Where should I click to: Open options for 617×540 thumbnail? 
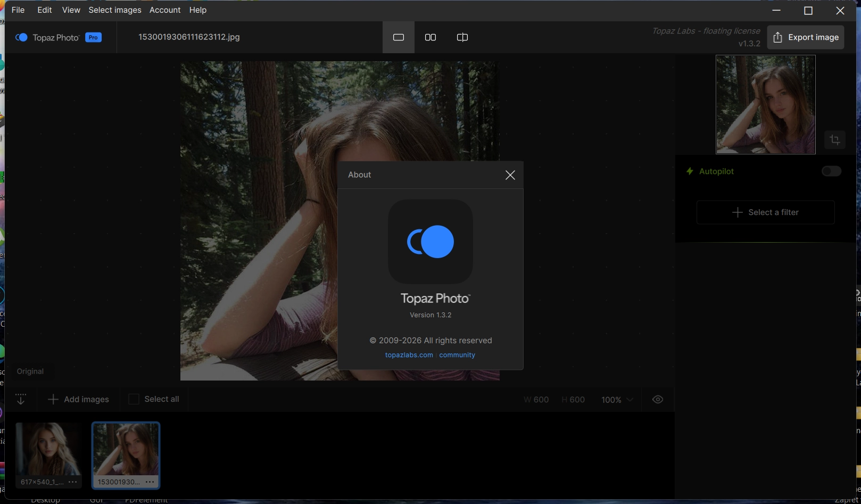point(73,482)
